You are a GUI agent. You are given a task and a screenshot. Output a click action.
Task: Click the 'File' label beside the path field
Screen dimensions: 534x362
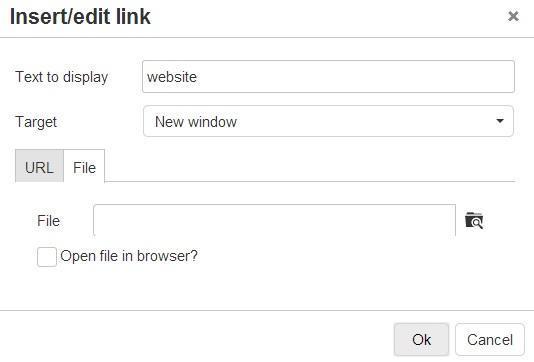tap(48, 221)
